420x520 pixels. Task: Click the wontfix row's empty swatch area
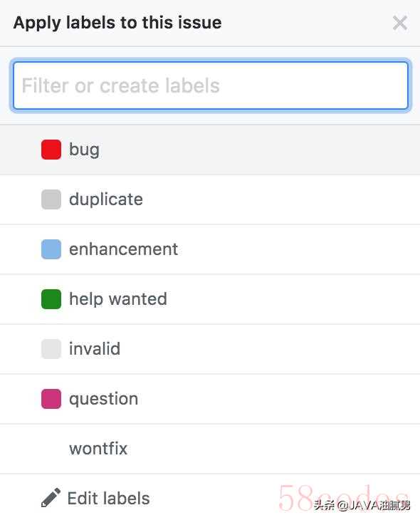click(x=51, y=448)
